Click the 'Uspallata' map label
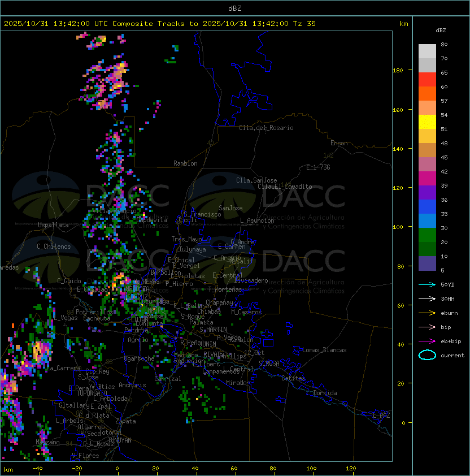 [x=53, y=225]
